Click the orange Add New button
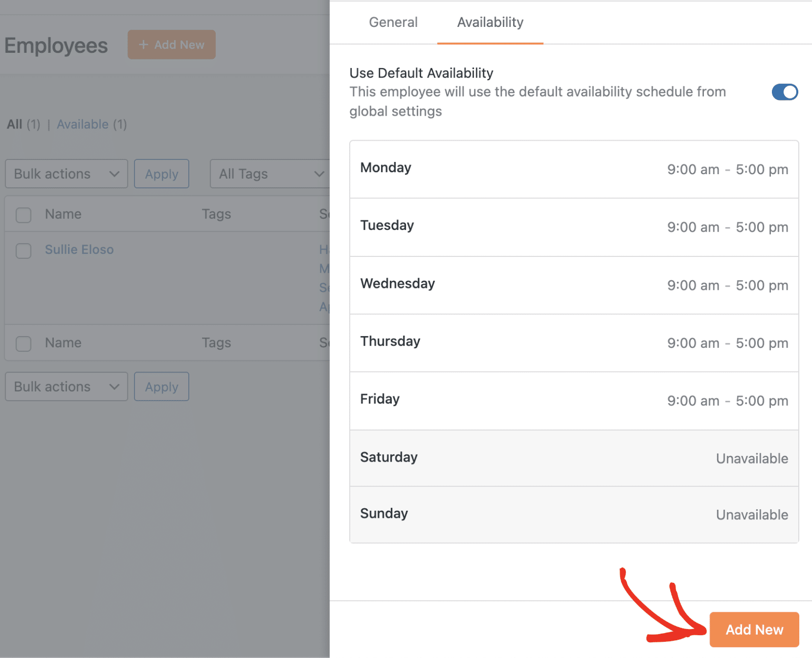The height and width of the screenshot is (658, 812). click(x=754, y=630)
